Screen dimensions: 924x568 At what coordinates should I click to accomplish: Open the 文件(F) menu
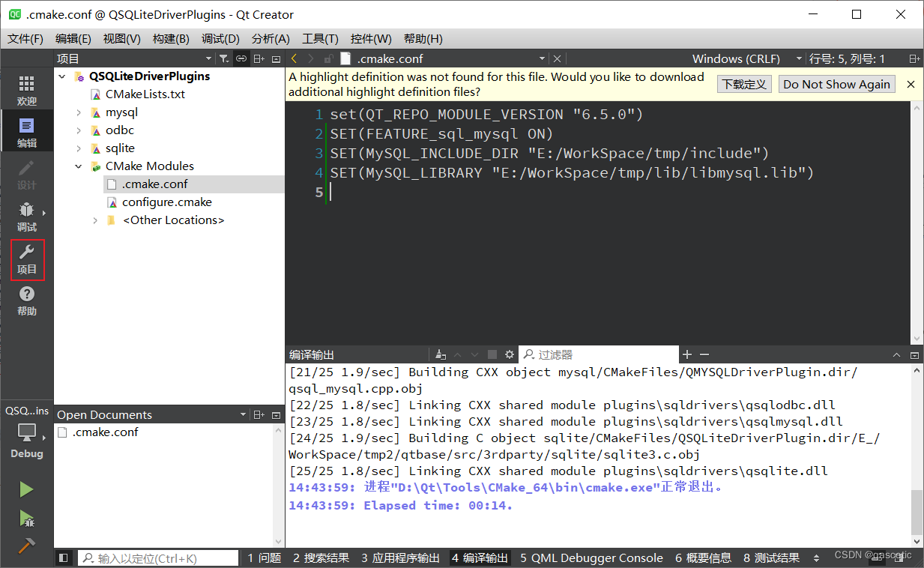(25, 39)
